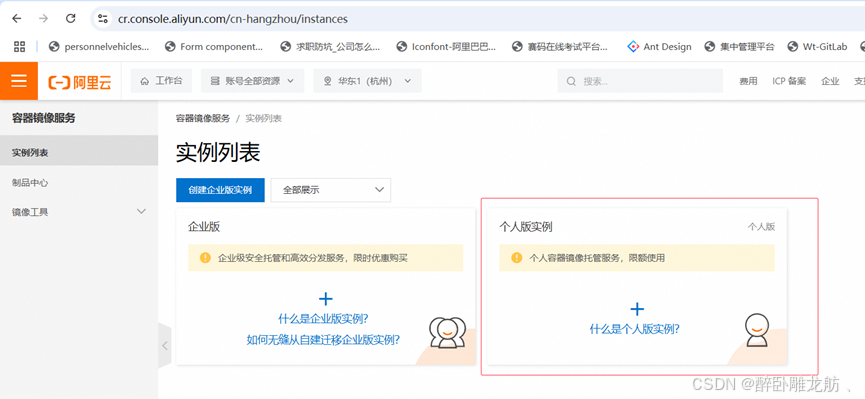Open 如何无缝从自建迁移企业版实例? link
This screenshot has height=399, width=865.
pyautogui.click(x=323, y=340)
